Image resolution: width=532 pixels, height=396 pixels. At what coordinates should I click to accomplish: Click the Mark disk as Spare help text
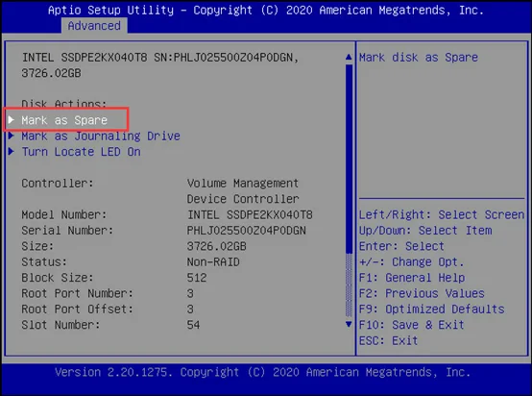[419, 58]
